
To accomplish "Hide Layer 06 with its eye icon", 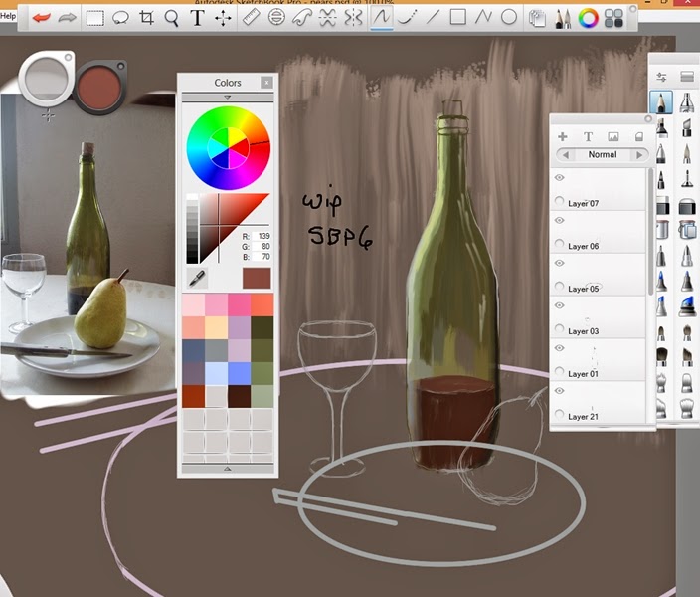I will 560,220.
